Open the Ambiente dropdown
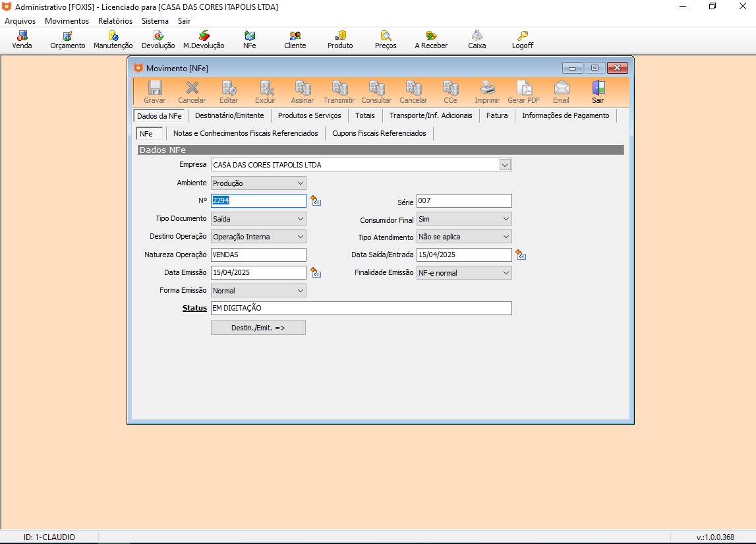 (300, 183)
